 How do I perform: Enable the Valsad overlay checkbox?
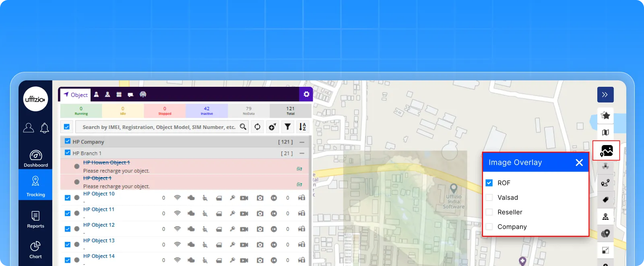pos(489,198)
